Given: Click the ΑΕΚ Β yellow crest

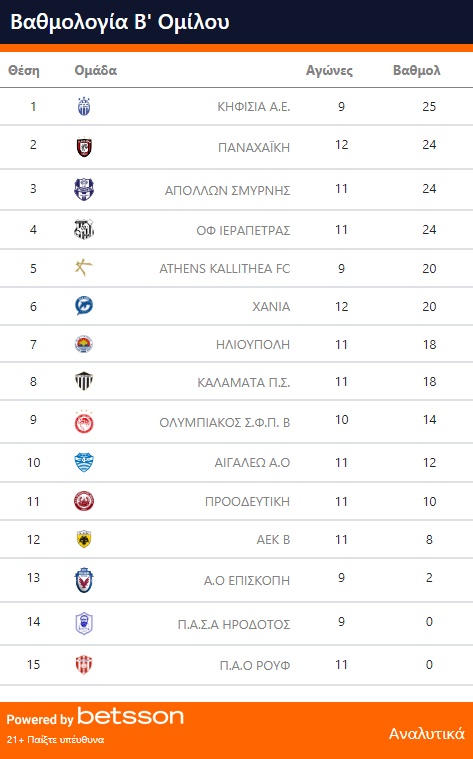Looking at the screenshot, I should [x=84, y=539].
